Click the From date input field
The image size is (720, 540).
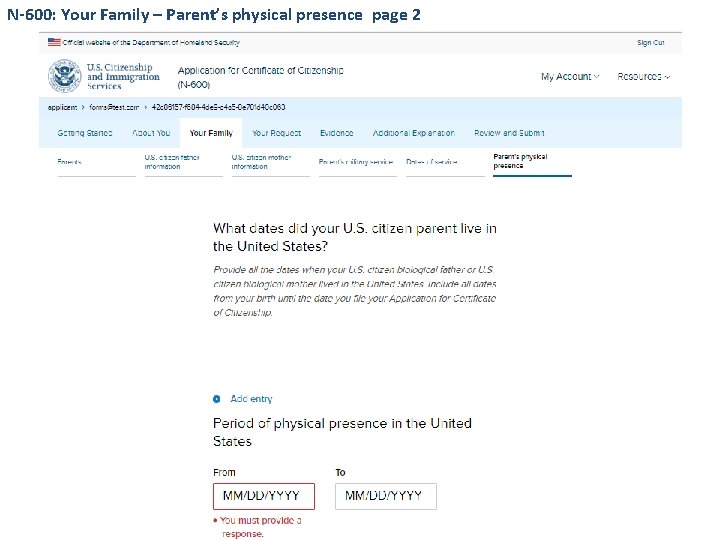click(263, 496)
